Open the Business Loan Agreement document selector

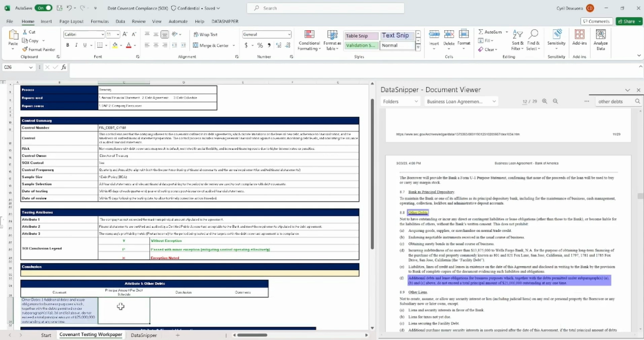point(460,101)
